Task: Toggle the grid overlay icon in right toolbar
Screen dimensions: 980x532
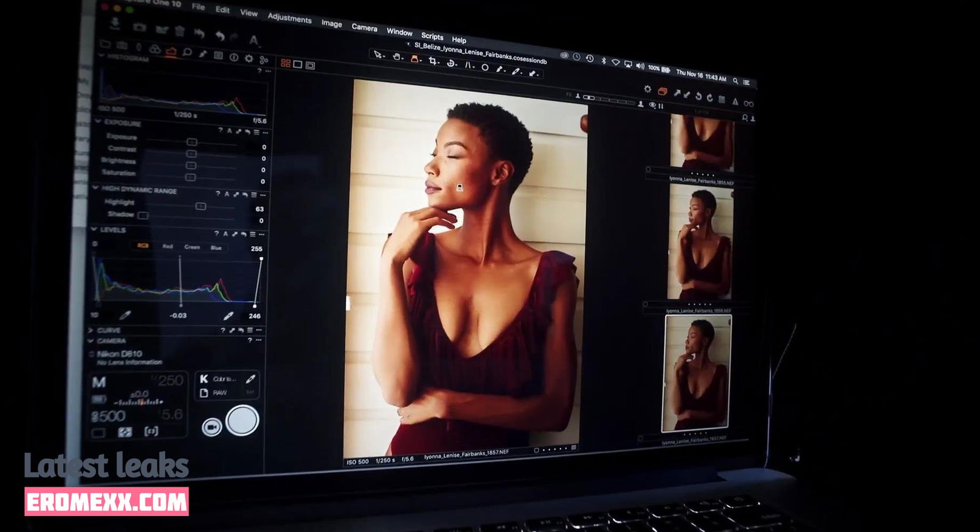Action: click(x=722, y=99)
